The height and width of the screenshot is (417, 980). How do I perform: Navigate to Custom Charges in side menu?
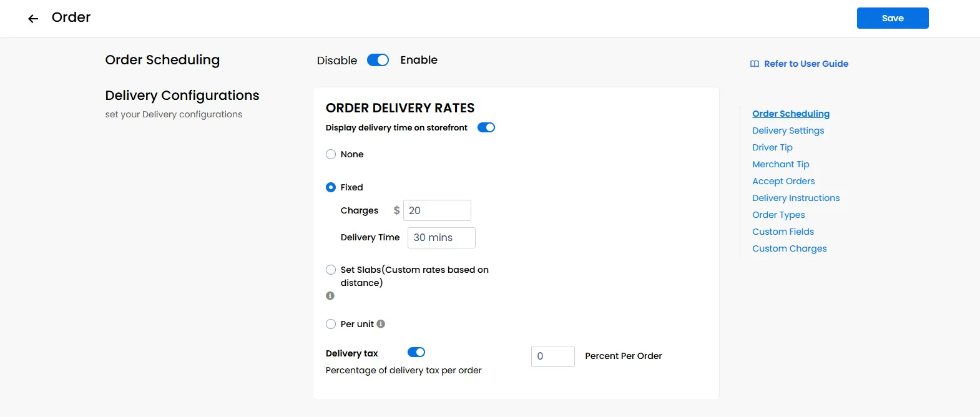789,248
